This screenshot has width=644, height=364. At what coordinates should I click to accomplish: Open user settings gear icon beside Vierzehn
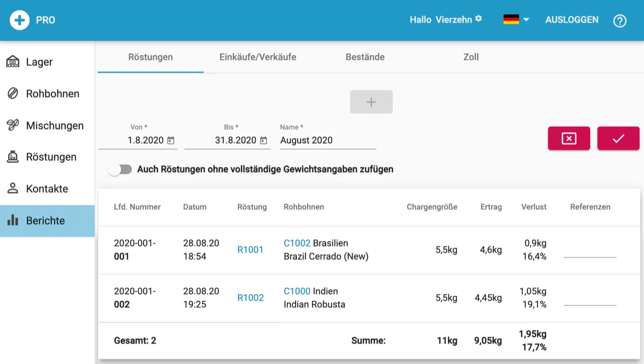(478, 19)
